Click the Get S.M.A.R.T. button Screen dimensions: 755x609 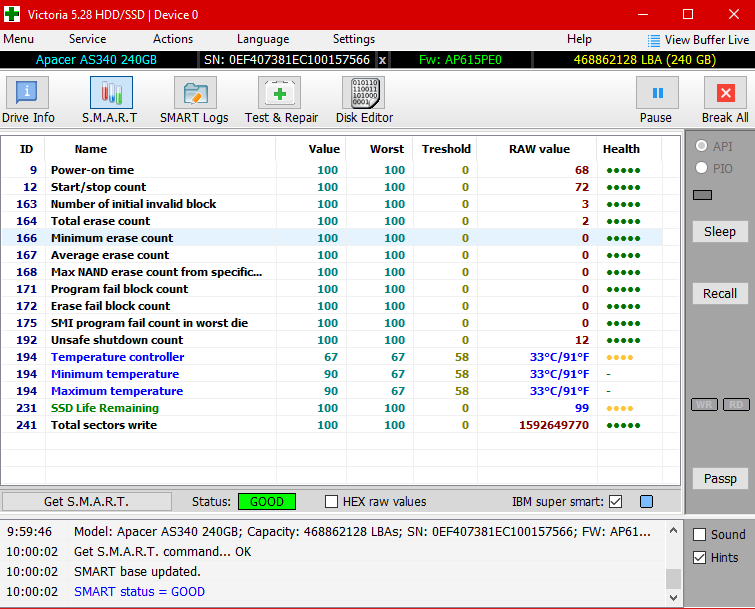[x=87, y=502]
